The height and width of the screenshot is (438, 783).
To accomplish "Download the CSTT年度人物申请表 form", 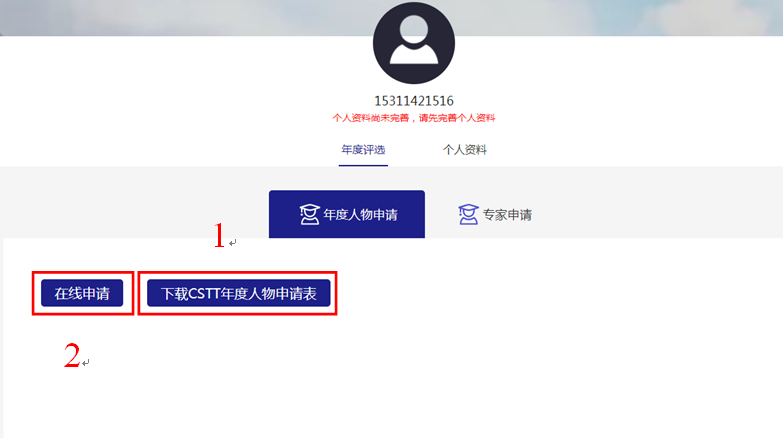I will [x=239, y=293].
